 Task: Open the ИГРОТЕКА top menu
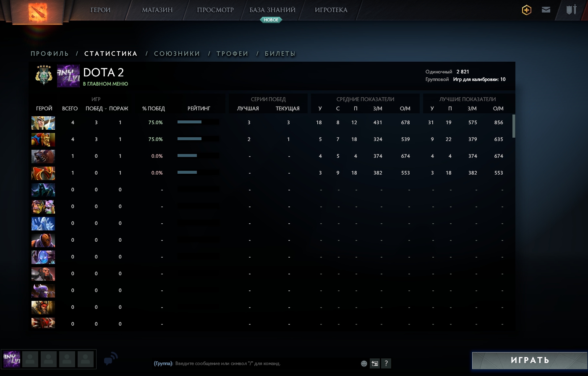331,10
